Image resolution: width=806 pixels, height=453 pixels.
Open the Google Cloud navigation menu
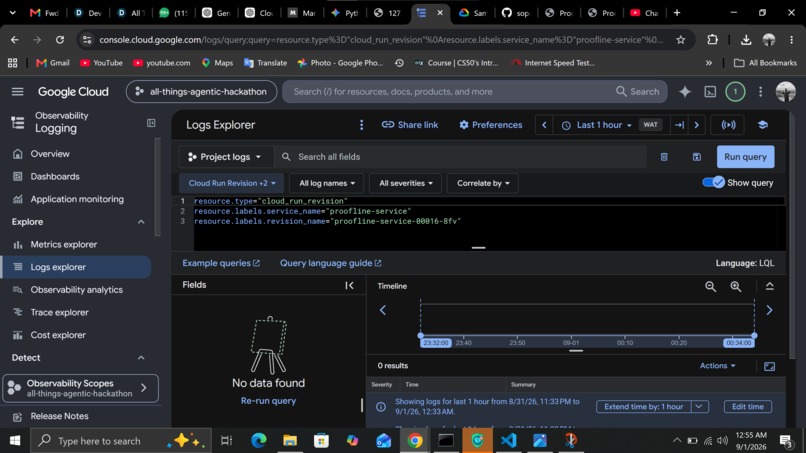(x=17, y=92)
